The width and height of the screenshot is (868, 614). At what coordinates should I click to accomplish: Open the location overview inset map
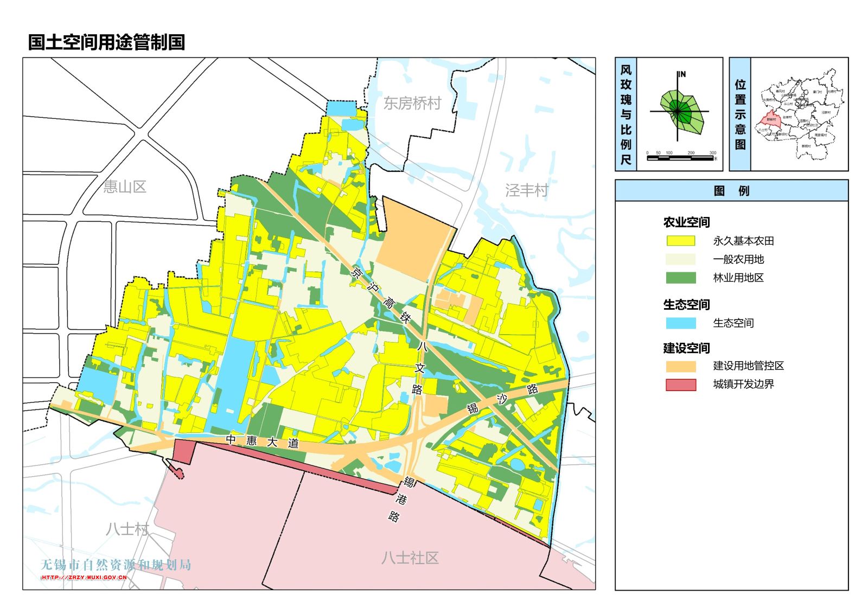point(800,114)
